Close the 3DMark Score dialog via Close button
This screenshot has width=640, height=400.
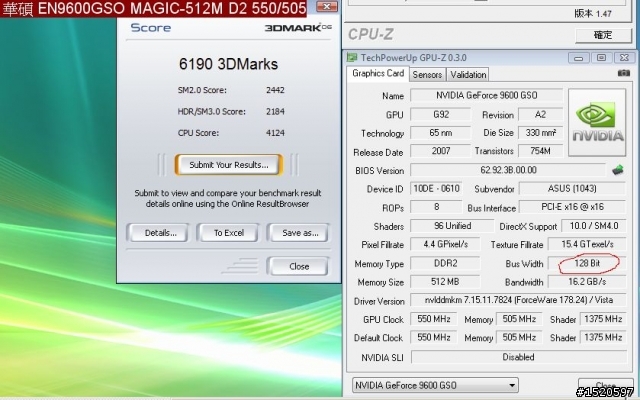click(298, 266)
